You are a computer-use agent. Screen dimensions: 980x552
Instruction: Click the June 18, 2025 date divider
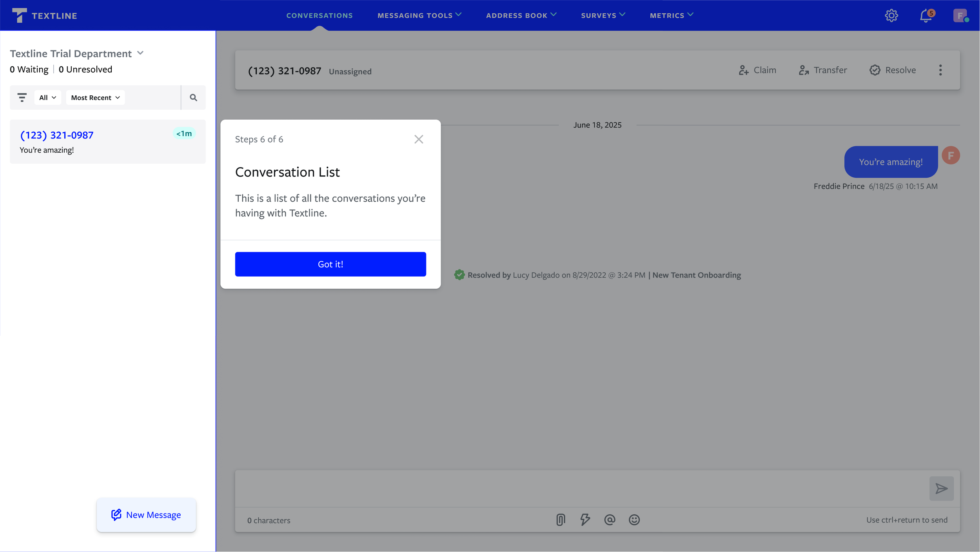[x=597, y=125]
